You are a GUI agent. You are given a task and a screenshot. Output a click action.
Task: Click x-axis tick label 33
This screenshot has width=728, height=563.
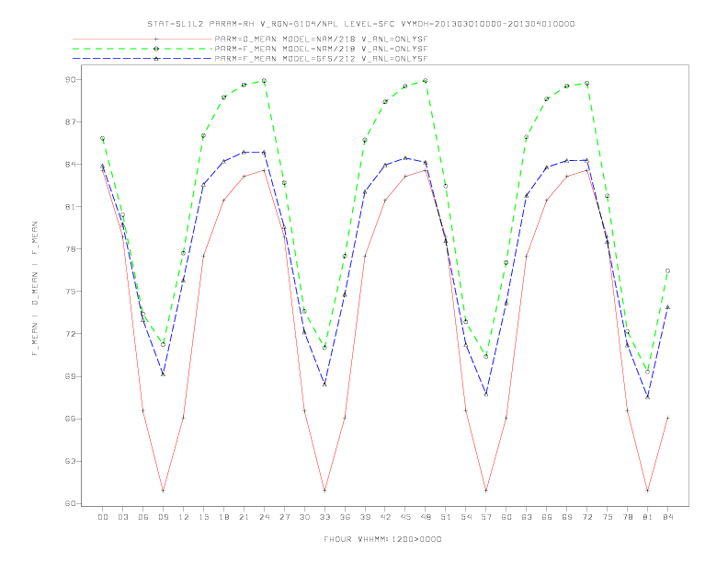324,517
